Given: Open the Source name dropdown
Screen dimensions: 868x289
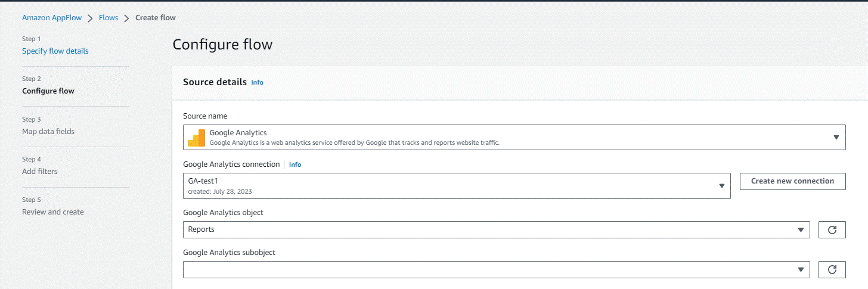Looking at the screenshot, I should pos(514,137).
